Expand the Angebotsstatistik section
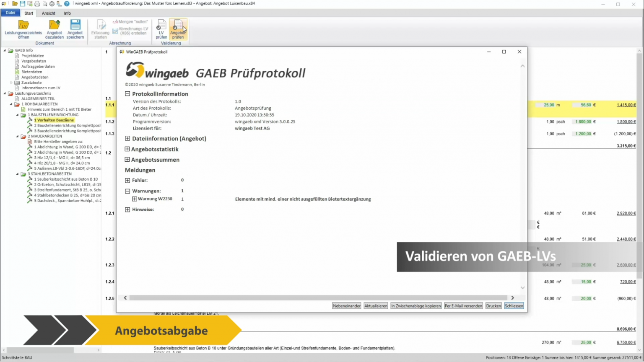Viewport: 644px width, 362px height. [x=127, y=149]
